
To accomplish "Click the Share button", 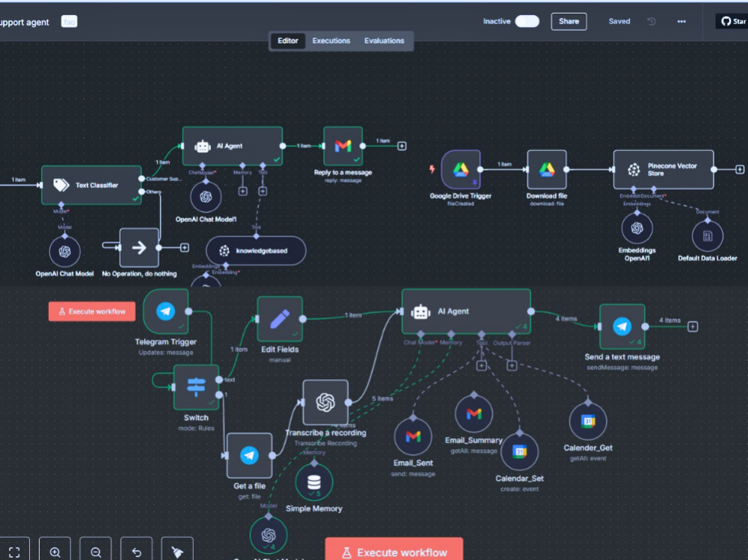I will (568, 22).
